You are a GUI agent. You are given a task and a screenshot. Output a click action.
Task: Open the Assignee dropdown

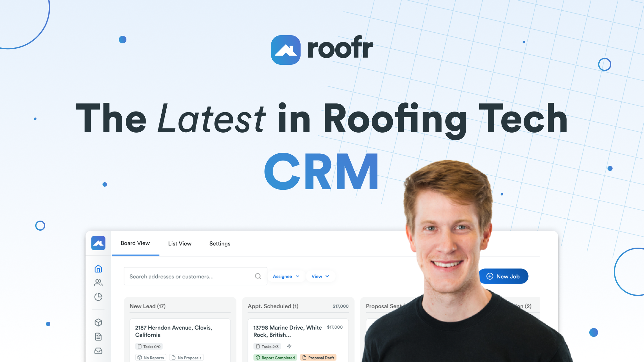(286, 276)
